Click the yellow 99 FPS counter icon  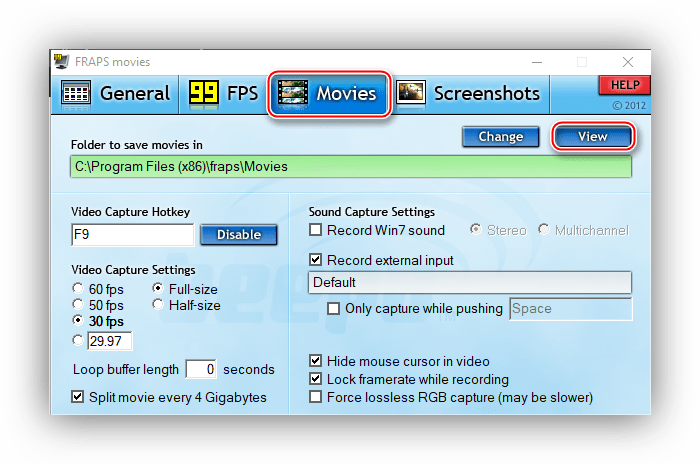(x=204, y=92)
